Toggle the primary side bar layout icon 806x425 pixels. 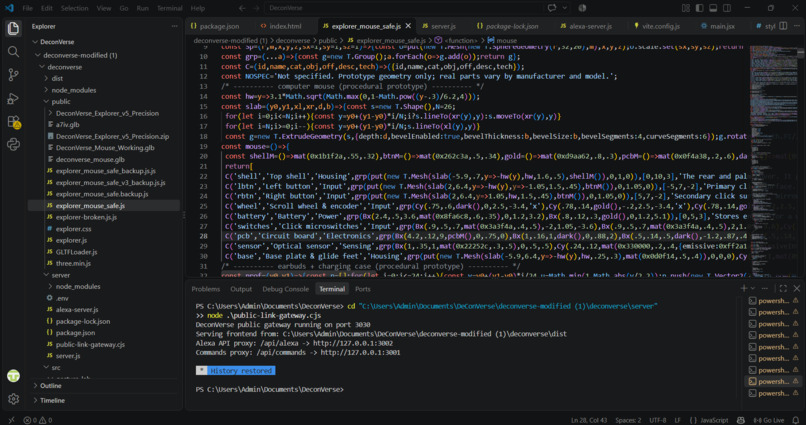(x=700, y=8)
